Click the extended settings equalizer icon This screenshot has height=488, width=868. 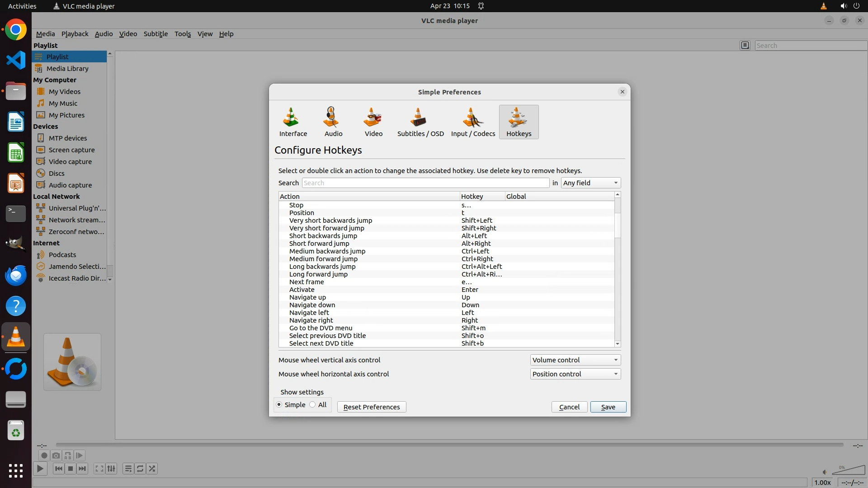click(x=112, y=469)
